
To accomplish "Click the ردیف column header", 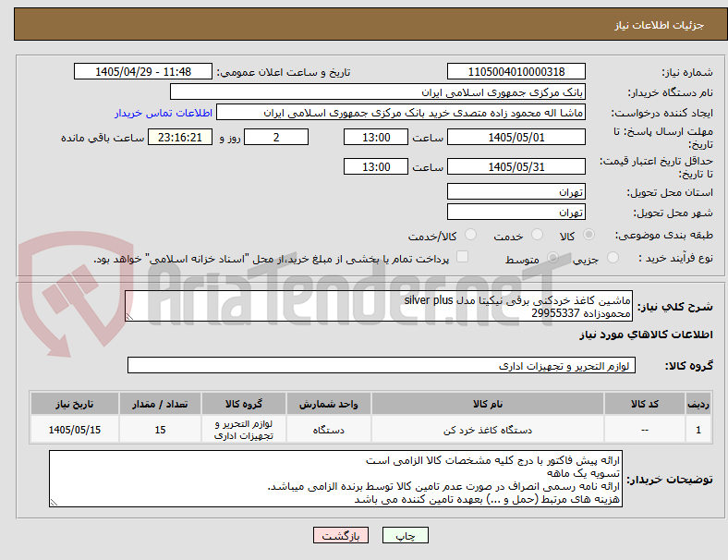I will 698,404.
